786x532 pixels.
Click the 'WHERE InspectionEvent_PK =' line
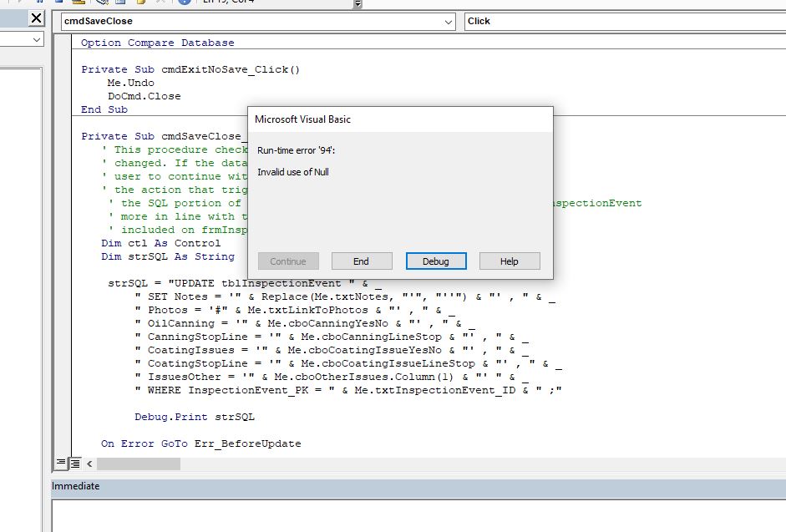(348, 390)
